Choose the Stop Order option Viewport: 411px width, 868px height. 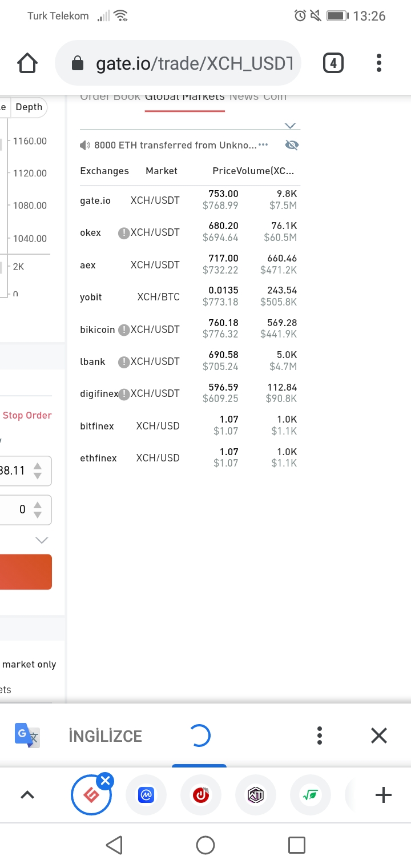click(27, 415)
